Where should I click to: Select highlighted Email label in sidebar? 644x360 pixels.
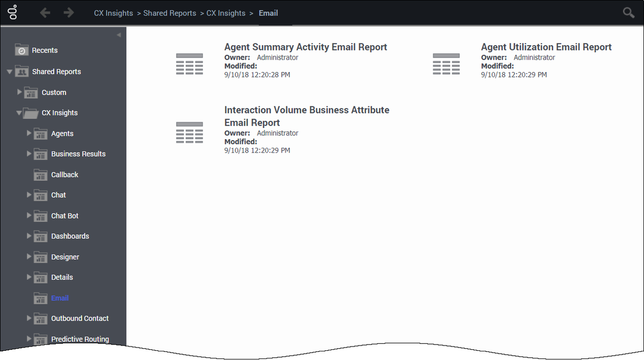pos(60,298)
